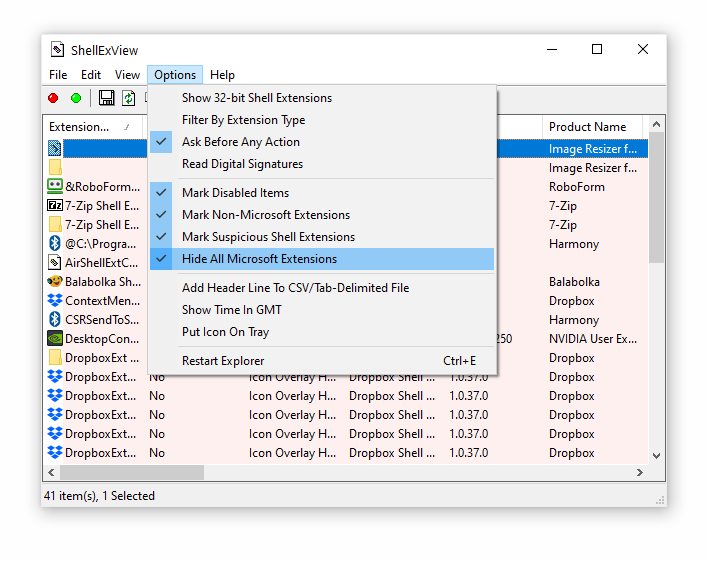Screen dimensions: 708x561
Task: Select the DesktopCon... extension name
Action: coord(102,338)
